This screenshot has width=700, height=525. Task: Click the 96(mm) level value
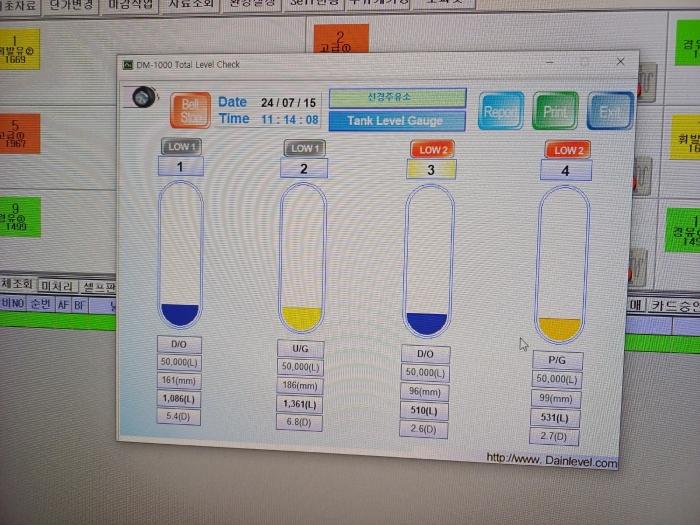(425, 392)
